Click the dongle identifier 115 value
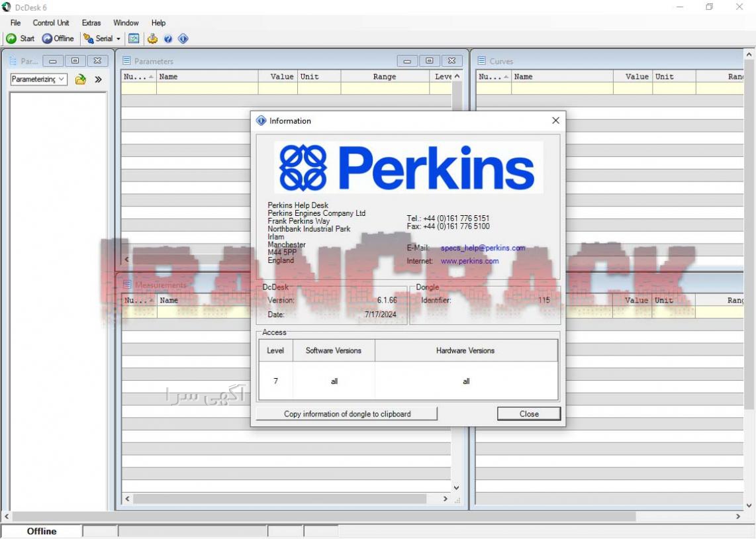 click(x=544, y=300)
